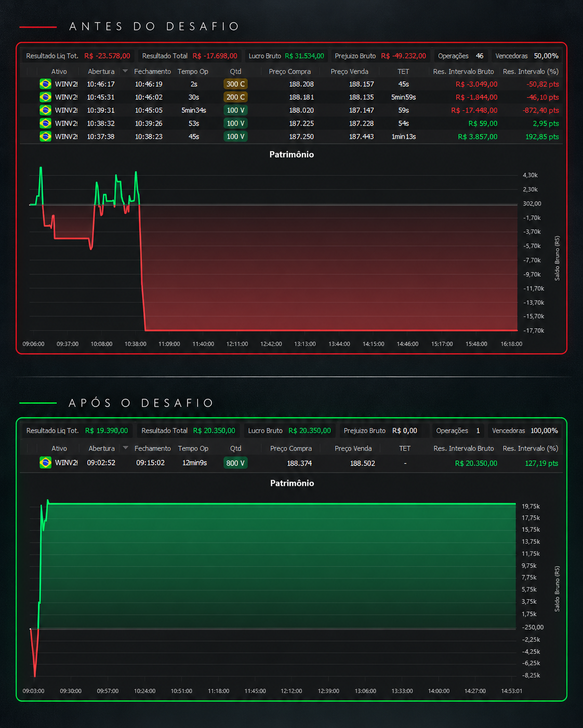Click the 800 V quantity badge
The height and width of the screenshot is (728, 583).
click(235, 463)
